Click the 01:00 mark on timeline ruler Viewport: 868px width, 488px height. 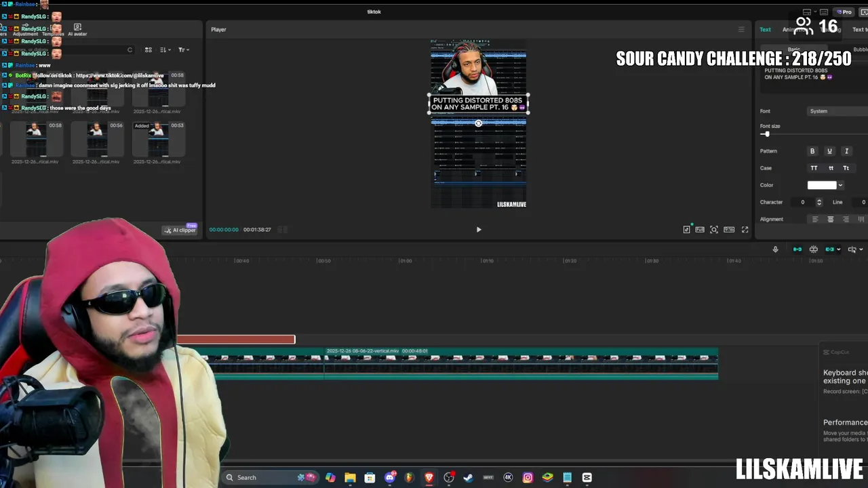click(405, 261)
